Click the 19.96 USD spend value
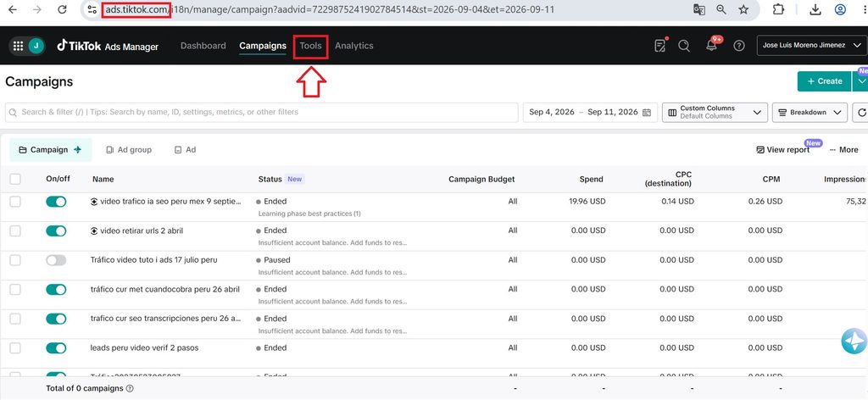Viewport: 868px width, 400px height. pos(587,202)
